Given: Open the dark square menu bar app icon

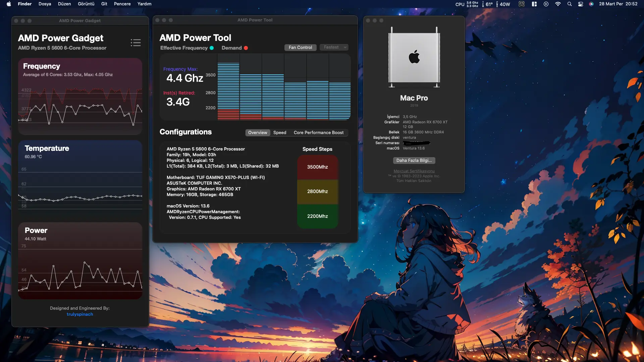Looking at the screenshot, I should pyautogui.click(x=522, y=4).
